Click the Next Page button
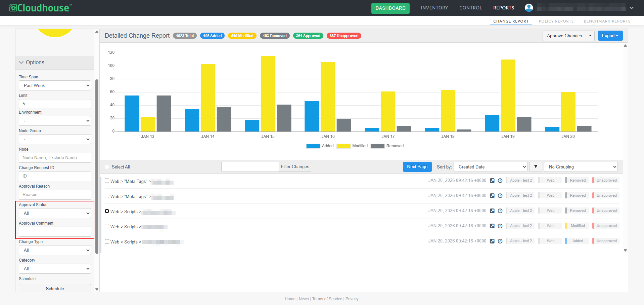This screenshot has height=305, width=644. [x=417, y=167]
